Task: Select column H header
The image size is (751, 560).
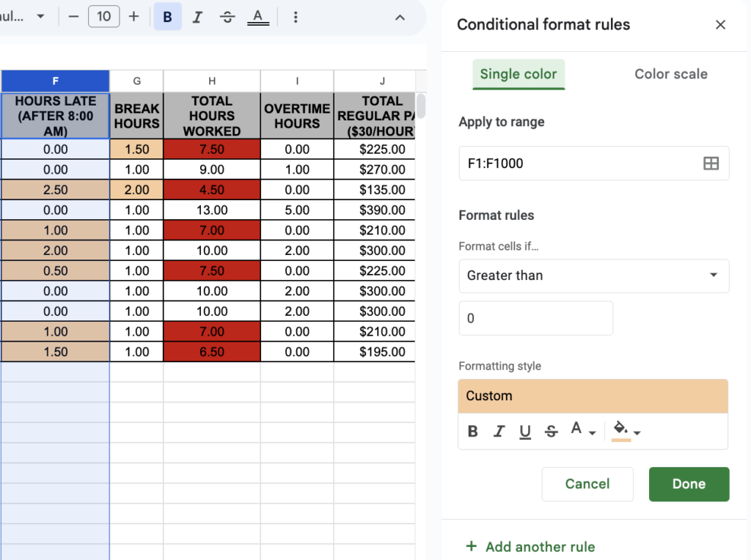Action: coord(212,81)
